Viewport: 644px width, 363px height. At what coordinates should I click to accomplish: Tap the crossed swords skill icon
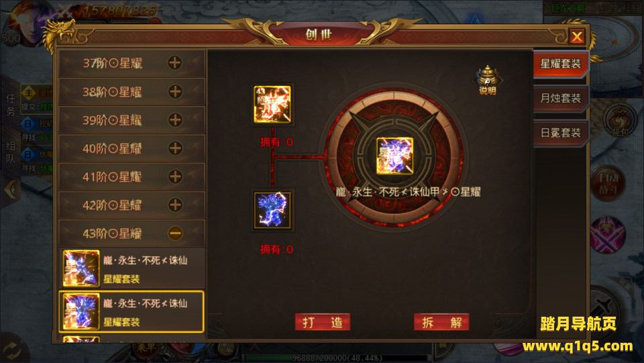pyautogui.click(x=608, y=234)
